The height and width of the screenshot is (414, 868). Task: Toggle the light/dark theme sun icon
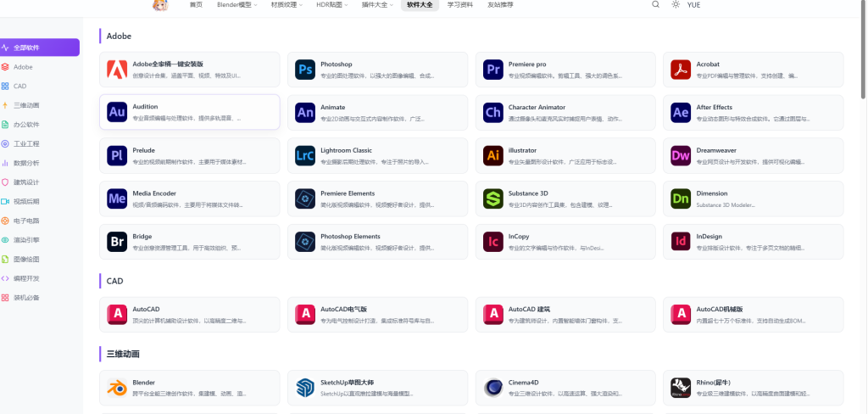(676, 4)
